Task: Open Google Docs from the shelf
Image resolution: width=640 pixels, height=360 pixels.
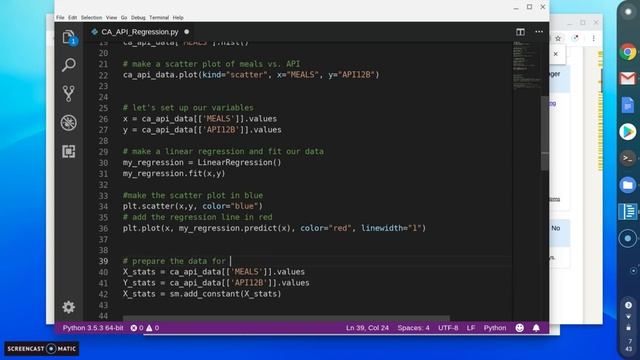Action: 628,105
